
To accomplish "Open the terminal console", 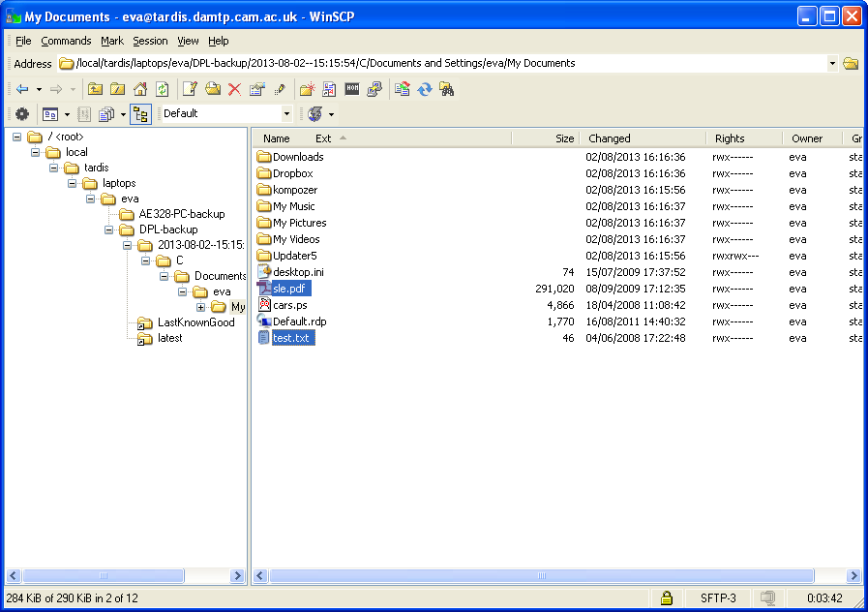I will (x=352, y=89).
